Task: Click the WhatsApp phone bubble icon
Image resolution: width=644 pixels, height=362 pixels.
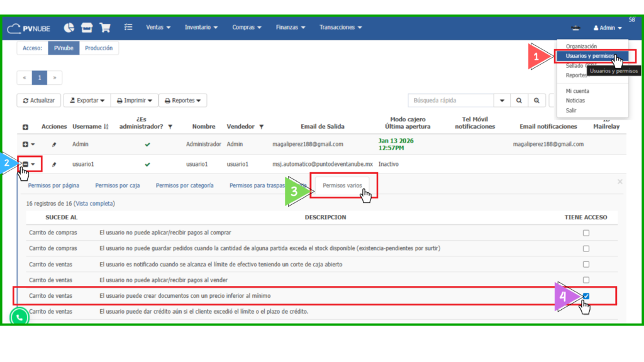Action: click(19, 317)
